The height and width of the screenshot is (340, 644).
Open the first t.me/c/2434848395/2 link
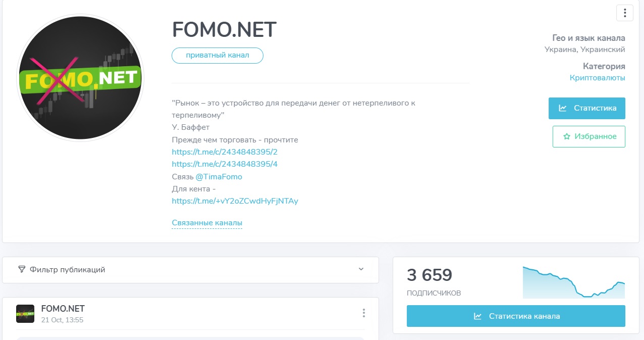click(225, 152)
